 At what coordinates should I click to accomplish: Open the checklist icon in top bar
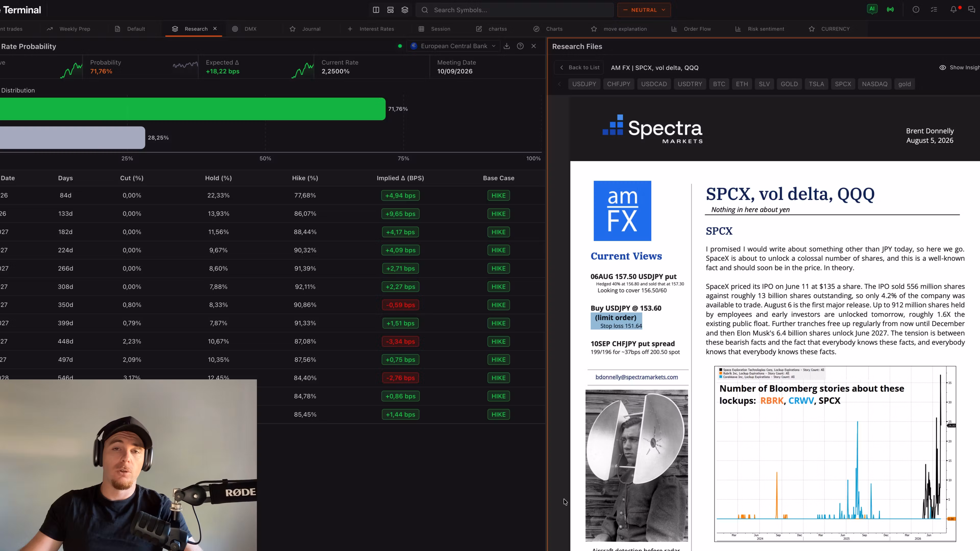(x=934, y=9)
